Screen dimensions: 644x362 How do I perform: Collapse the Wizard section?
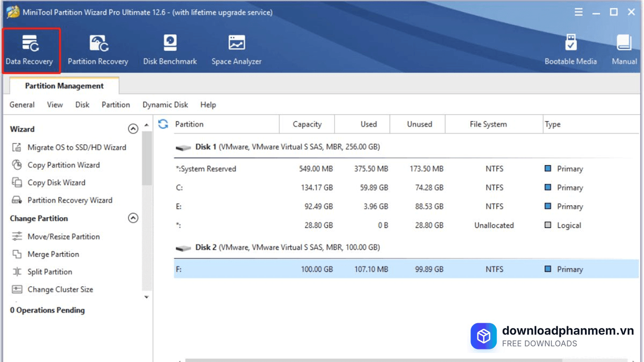pyautogui.click(x=133, y=129)
